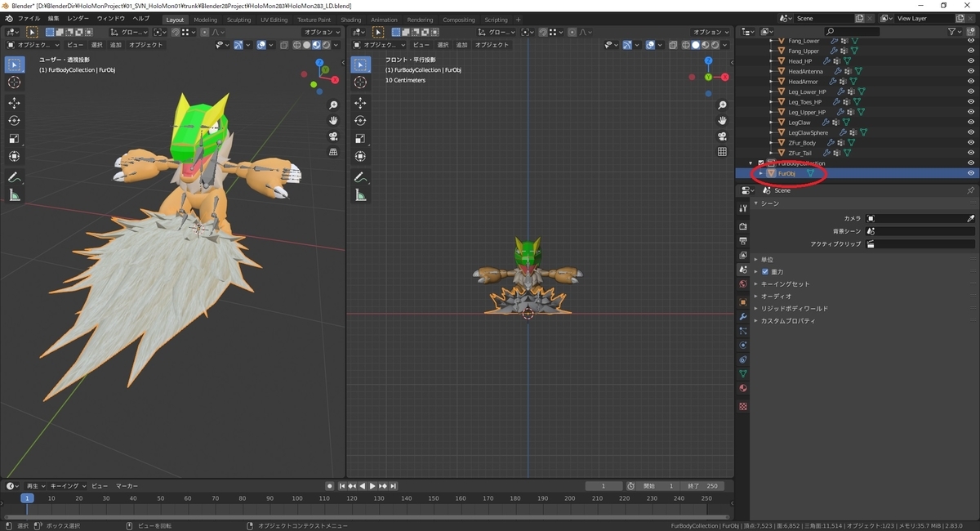980x531 pixels.
Task: Open the Object Data green triangle tab
Action: (x=743, y=373)
